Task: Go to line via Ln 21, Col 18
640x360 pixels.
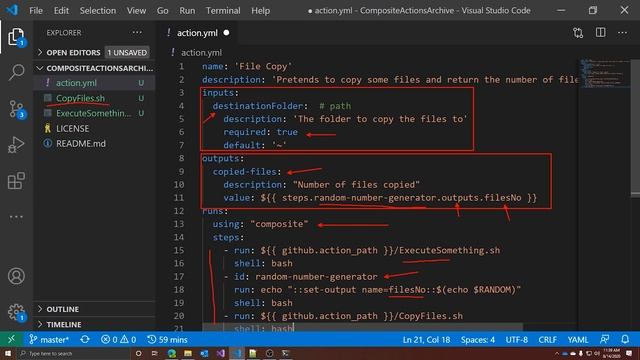Action: coord(426,339)
